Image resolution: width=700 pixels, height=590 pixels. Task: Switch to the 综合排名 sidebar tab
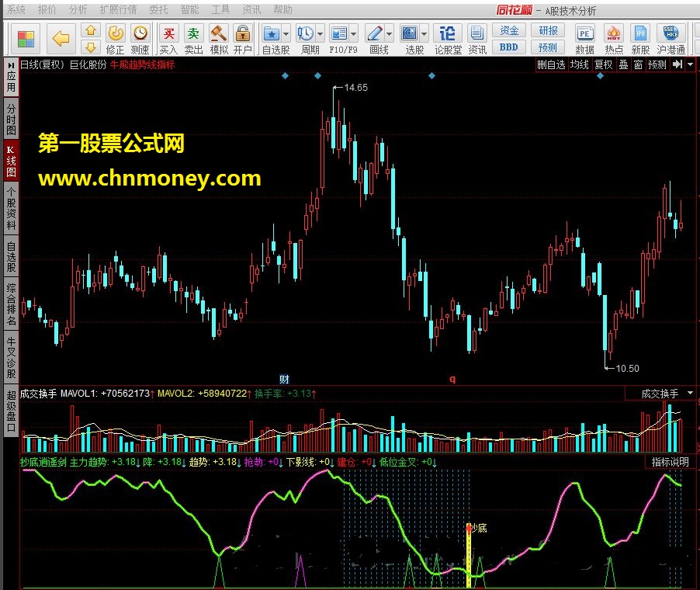point(11,304)
